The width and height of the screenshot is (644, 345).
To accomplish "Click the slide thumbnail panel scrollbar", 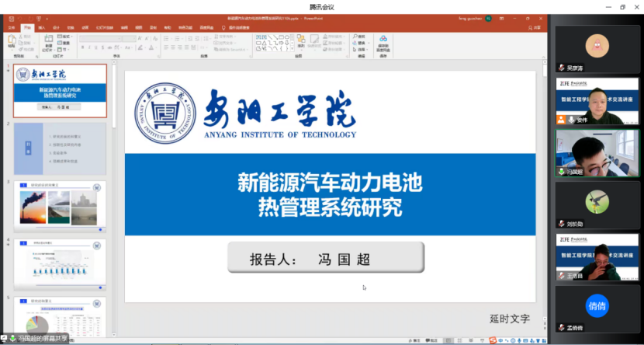I will pyautogui.click(x=114, y=197).
